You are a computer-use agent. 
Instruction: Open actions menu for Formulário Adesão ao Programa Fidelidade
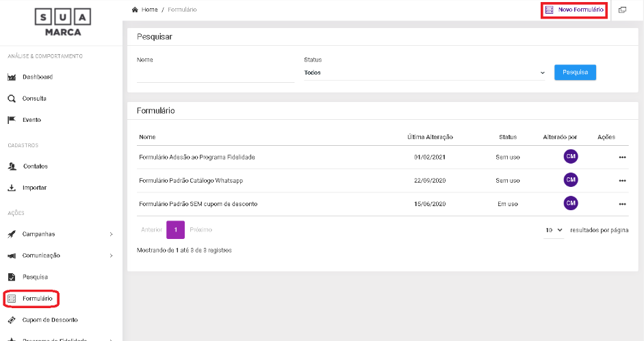click(x=622, y=157)
